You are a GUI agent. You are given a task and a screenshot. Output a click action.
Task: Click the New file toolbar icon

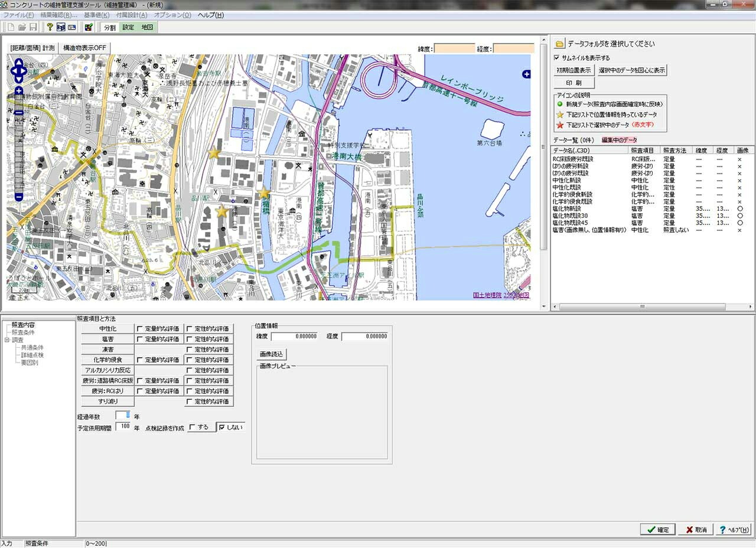tap(11, 27)
